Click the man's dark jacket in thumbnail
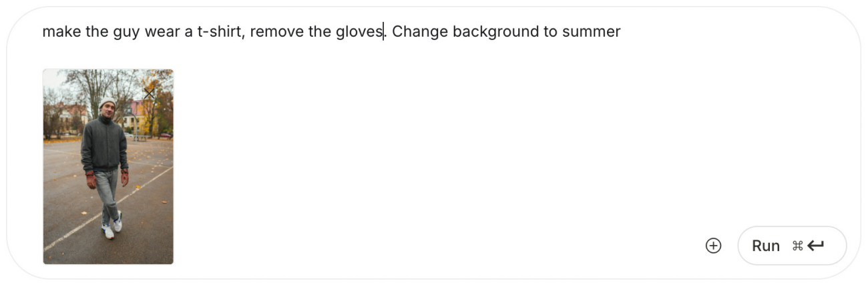This screenshot has width=868, height=285. click(x=104, y=144)
